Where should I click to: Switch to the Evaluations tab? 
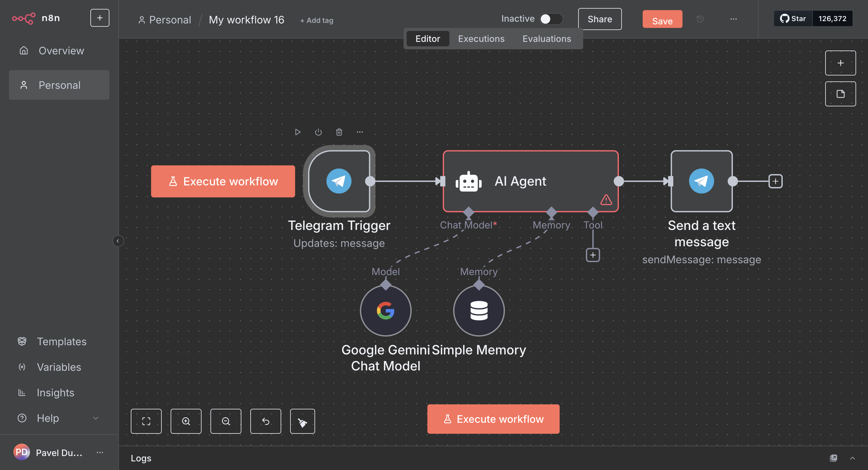(546, 39)
